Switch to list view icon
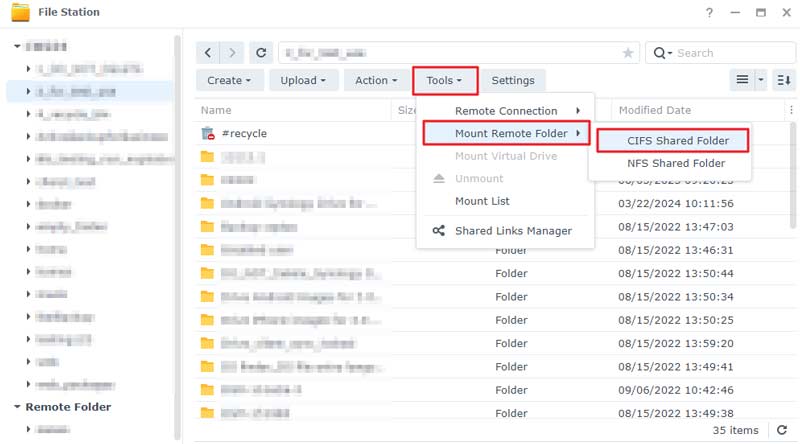The width and height of the screenshot is (800, 444). 742,80
